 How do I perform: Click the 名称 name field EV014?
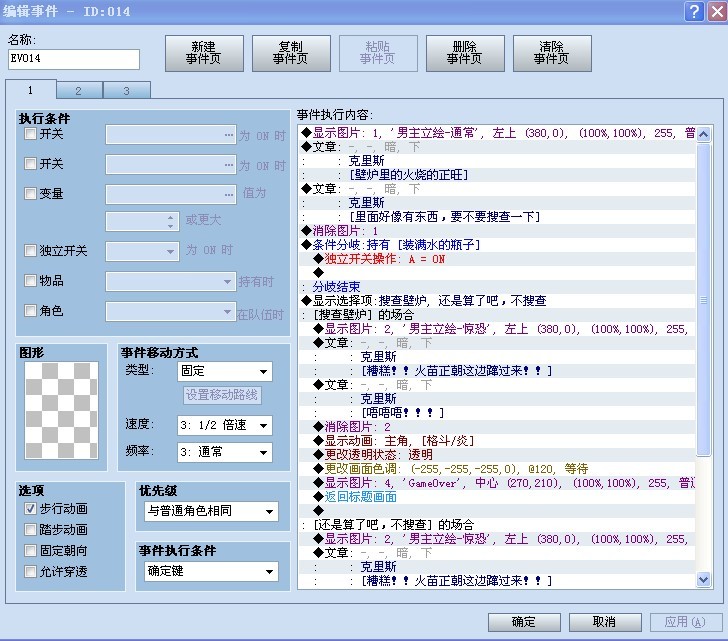click(74, 59)
